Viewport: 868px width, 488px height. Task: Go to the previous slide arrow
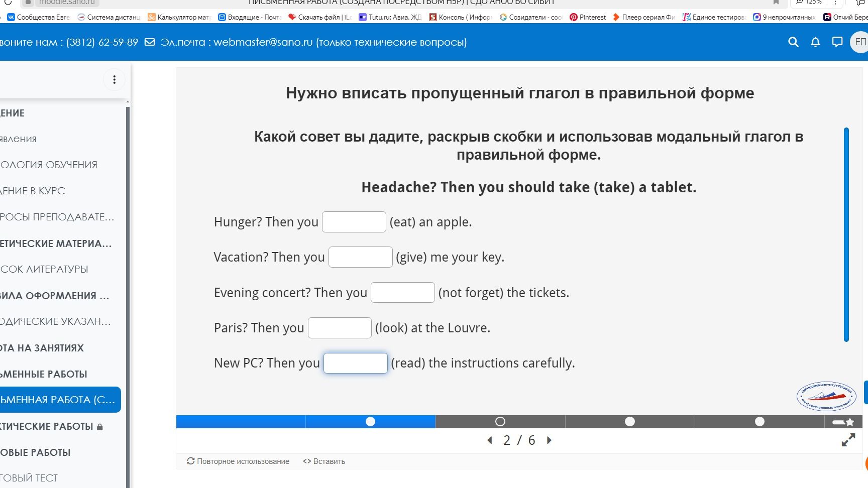pyautogui.click(x=490, y=440)
